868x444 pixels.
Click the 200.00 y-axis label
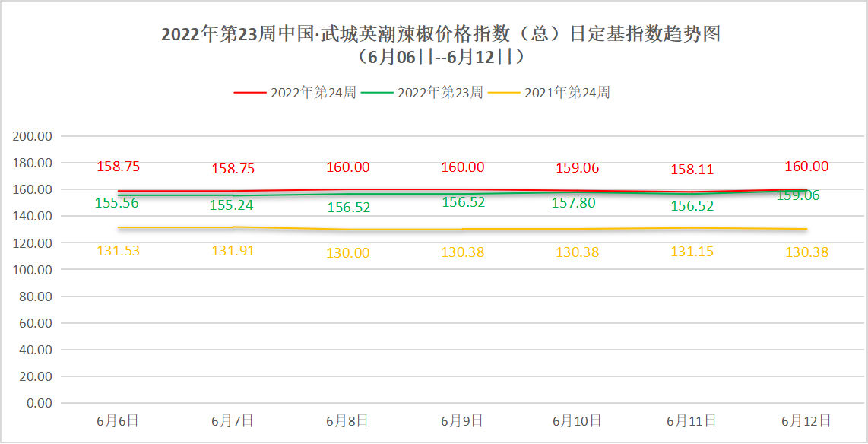(31, 135)
